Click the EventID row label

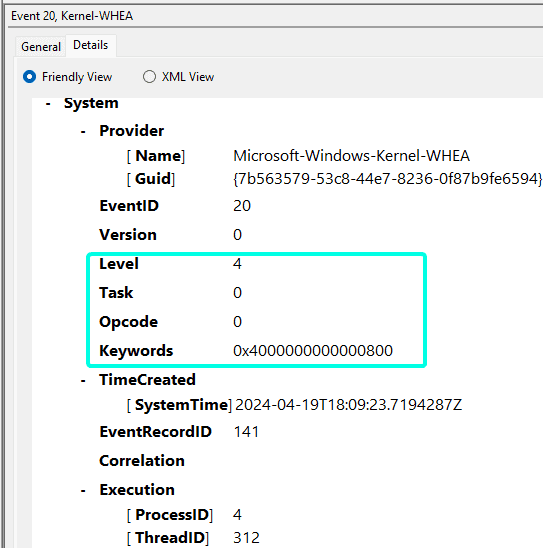129,206
